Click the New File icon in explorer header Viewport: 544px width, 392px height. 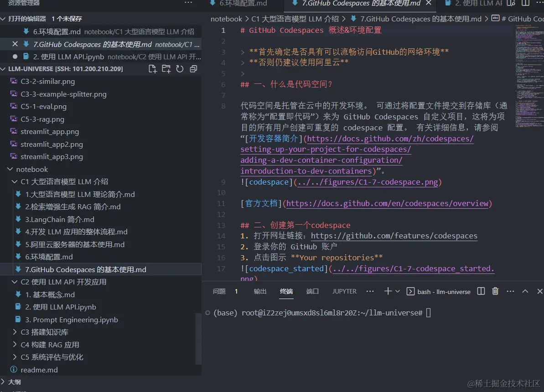(152, 69)
